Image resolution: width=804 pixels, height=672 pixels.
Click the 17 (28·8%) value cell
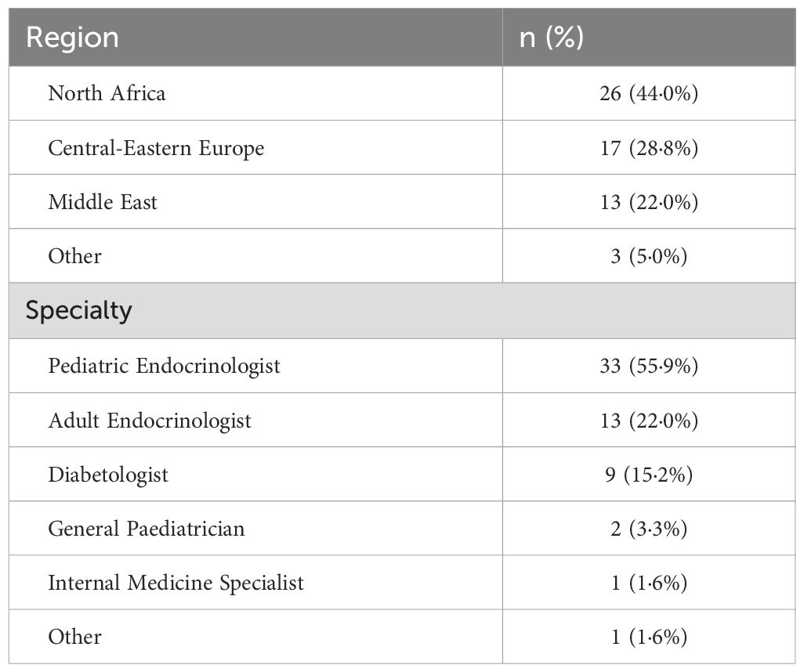tap(649, 148)
